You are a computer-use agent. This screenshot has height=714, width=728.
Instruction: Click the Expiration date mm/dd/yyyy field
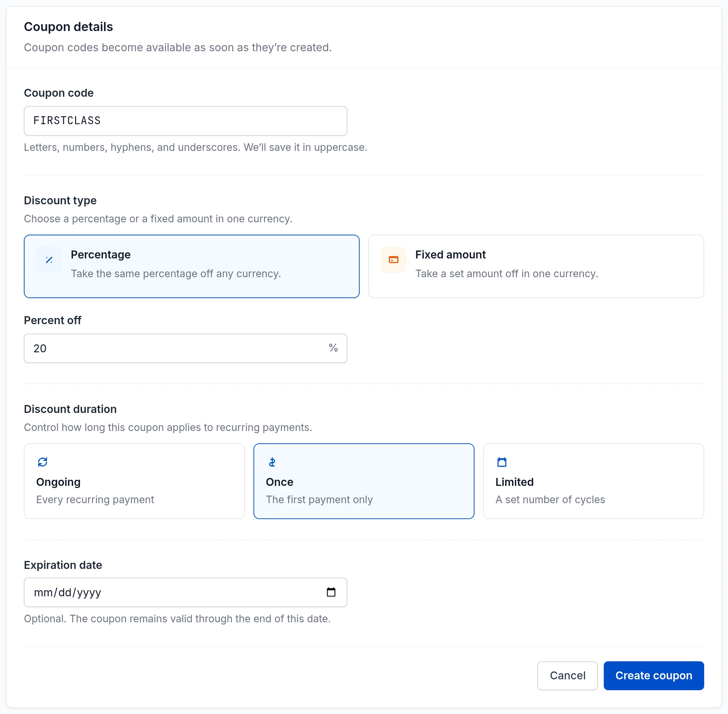[186, 592]
